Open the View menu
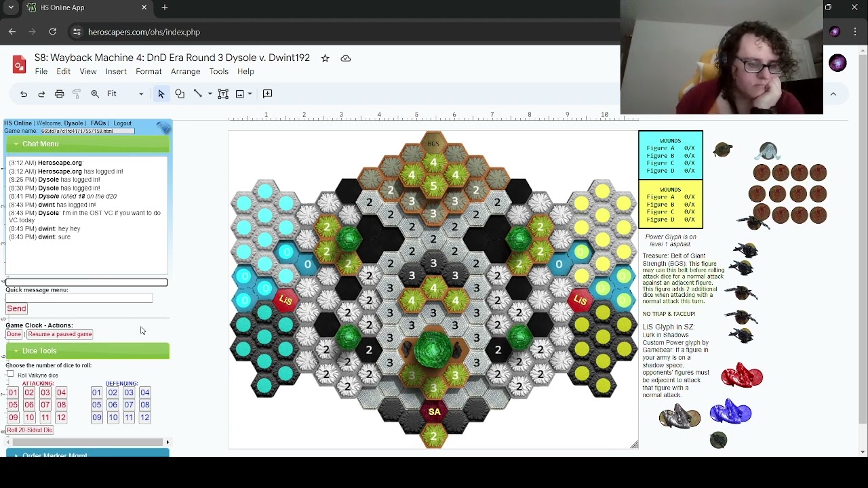The height and width of the screenshot is (488, 868). [88, 71]
